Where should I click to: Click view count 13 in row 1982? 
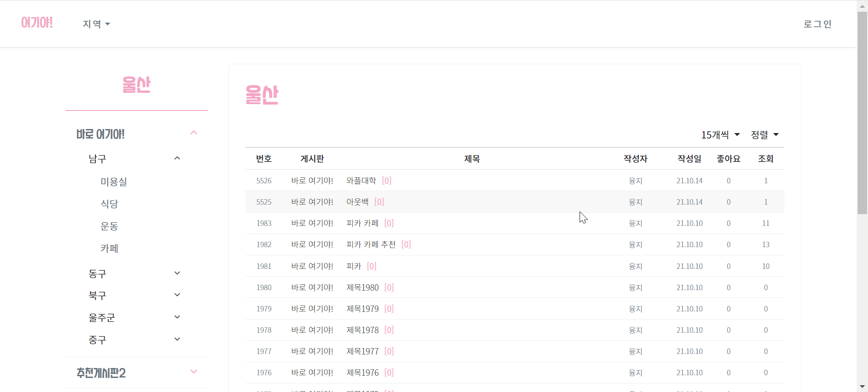click(x=766, y=244)
